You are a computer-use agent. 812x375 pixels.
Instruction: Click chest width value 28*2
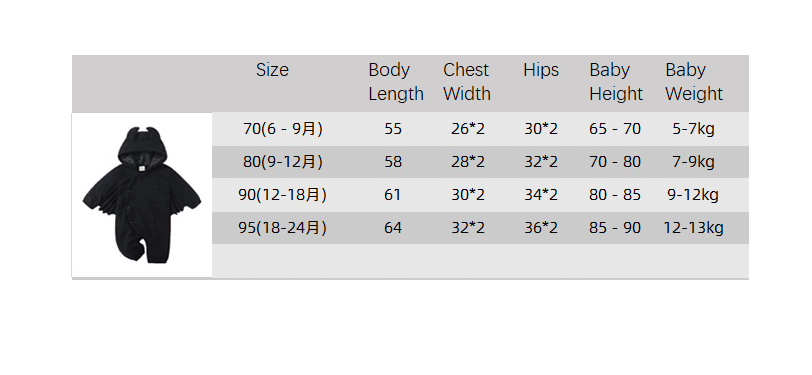[468, 162]
